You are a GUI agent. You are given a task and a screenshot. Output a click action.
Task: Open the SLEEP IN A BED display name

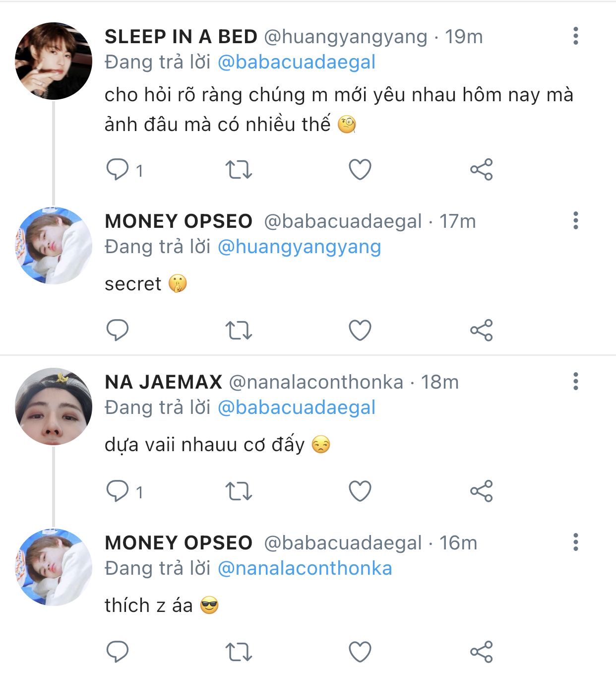point(181,37)
